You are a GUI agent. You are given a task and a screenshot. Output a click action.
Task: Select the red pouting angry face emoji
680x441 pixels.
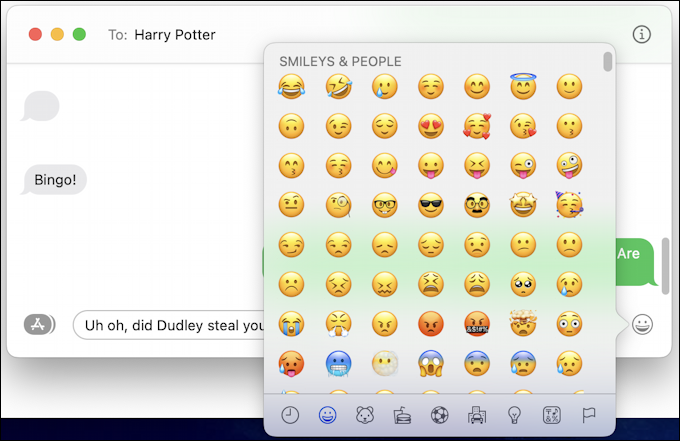[431, 324]
